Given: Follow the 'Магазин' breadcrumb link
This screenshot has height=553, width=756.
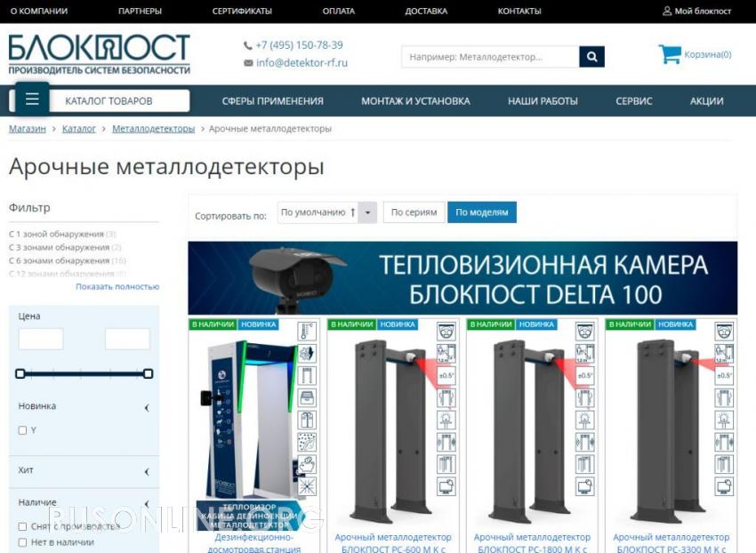Looking at the screenshot, I should 28,129.
